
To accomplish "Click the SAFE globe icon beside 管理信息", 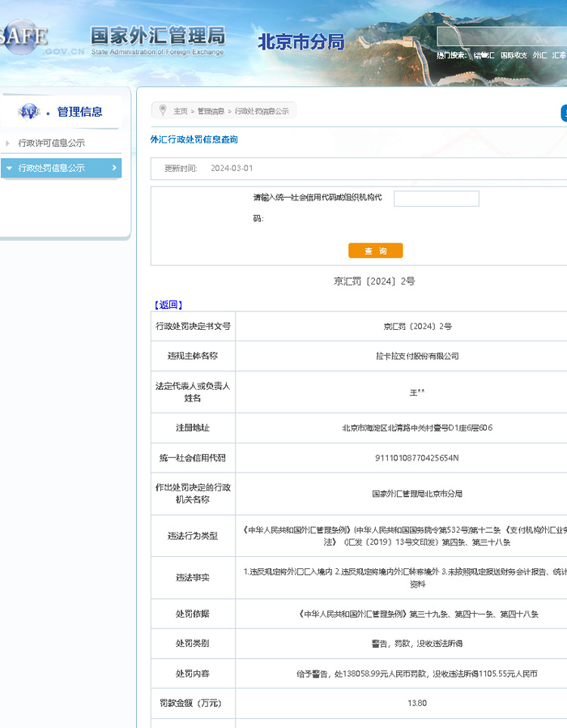I will [x=29, y=112].
